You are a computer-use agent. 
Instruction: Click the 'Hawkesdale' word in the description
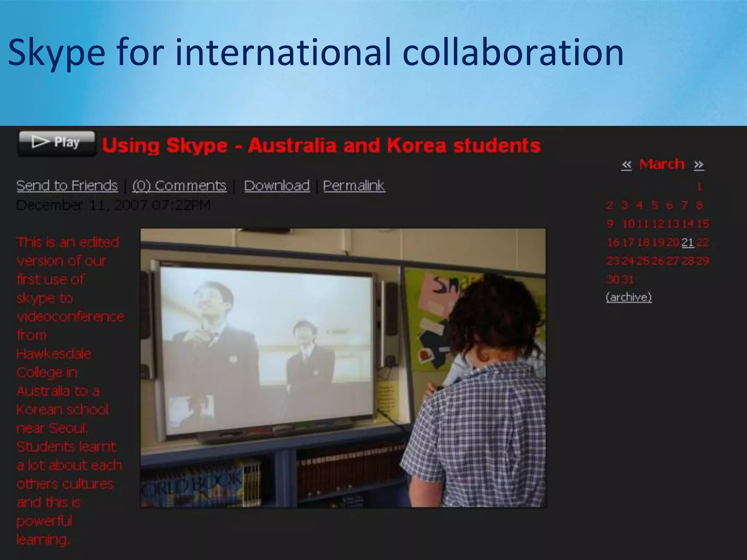click(54, 353)
